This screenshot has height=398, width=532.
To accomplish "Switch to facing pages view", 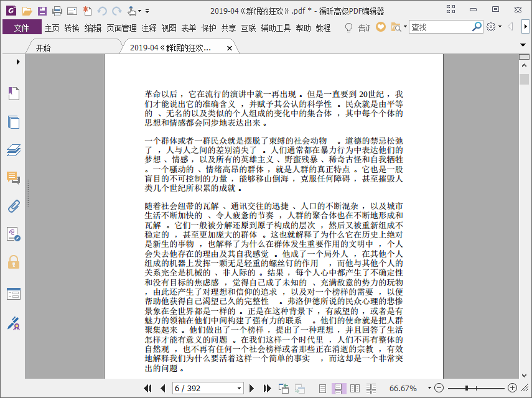I will pyautogui.click(x=355, y=389).
